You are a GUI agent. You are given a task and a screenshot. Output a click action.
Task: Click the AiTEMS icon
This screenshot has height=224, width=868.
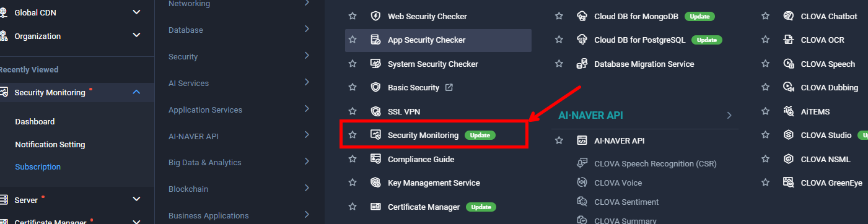coord(789,111)
